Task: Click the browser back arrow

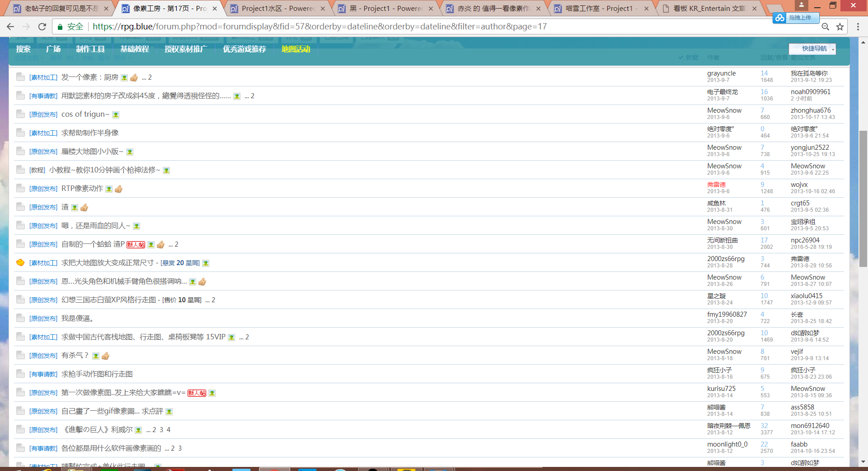Action: (x=10, y=27)
